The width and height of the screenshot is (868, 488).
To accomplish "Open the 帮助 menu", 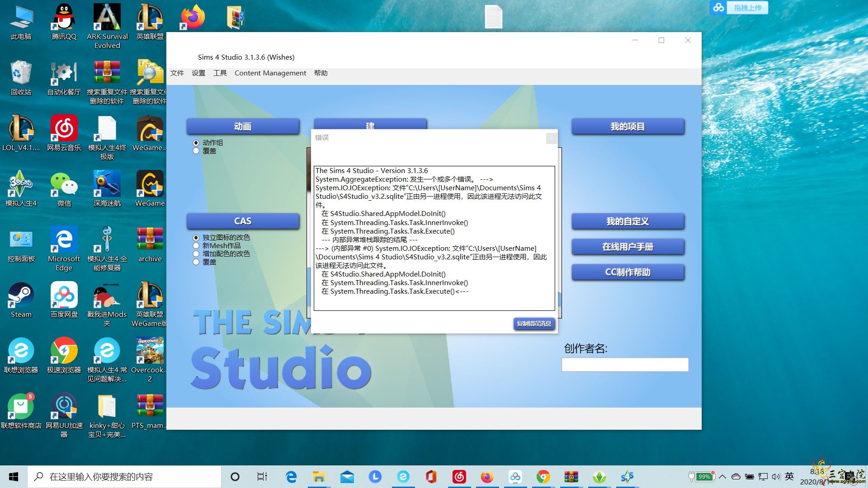I will 321,73.
